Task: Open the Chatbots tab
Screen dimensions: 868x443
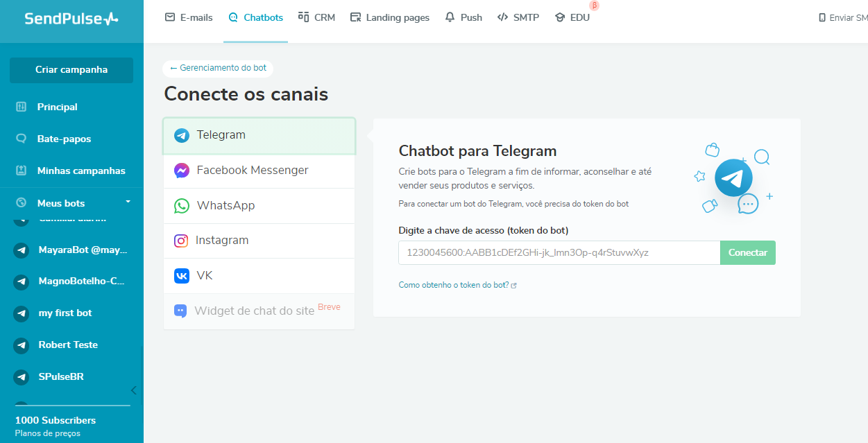Action: pos(255,17)
